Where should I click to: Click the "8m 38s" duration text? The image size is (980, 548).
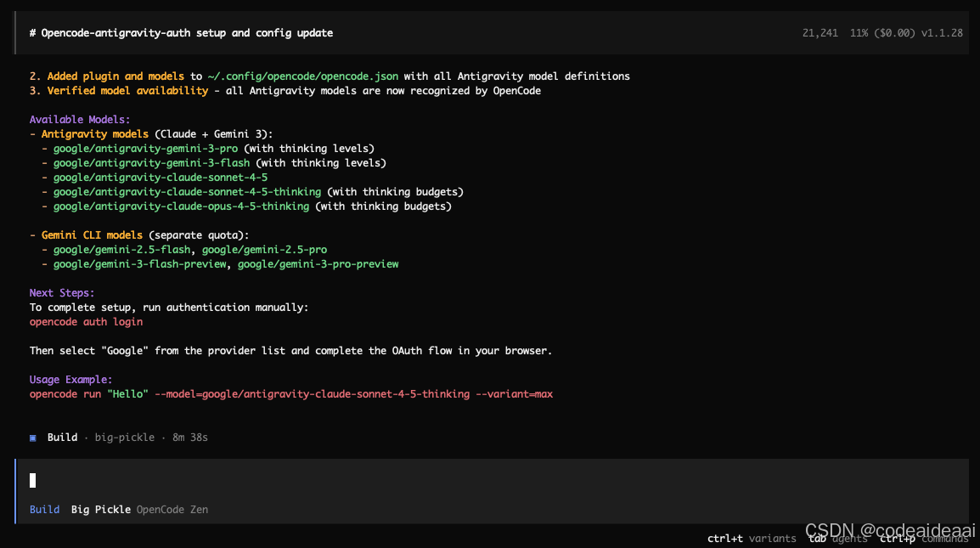coord(190,438)
